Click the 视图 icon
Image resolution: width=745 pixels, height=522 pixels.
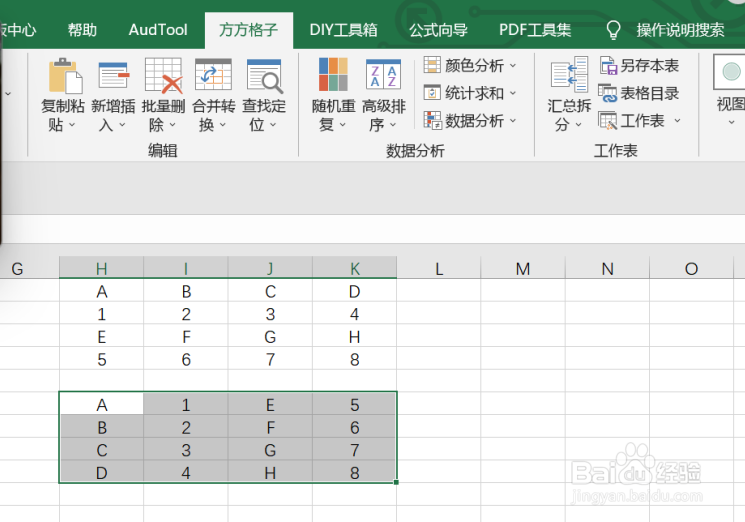730,72
